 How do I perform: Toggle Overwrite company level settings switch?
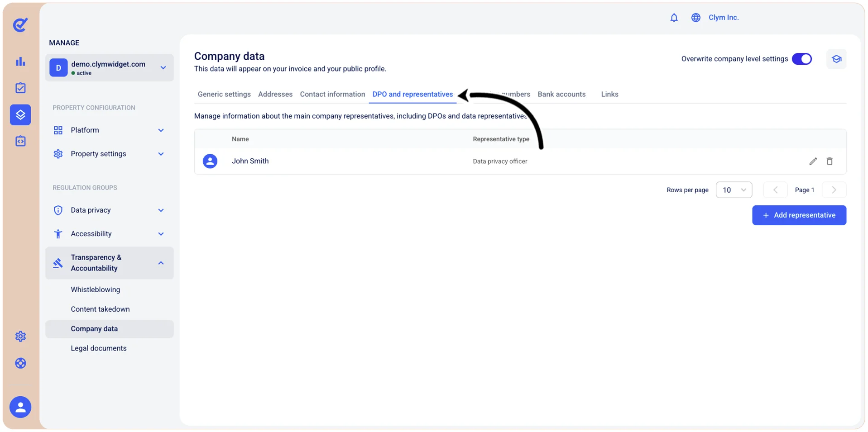801,59
